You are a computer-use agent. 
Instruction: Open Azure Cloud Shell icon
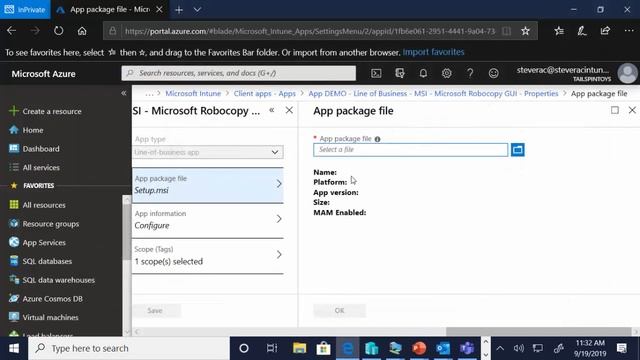point(376,73)
